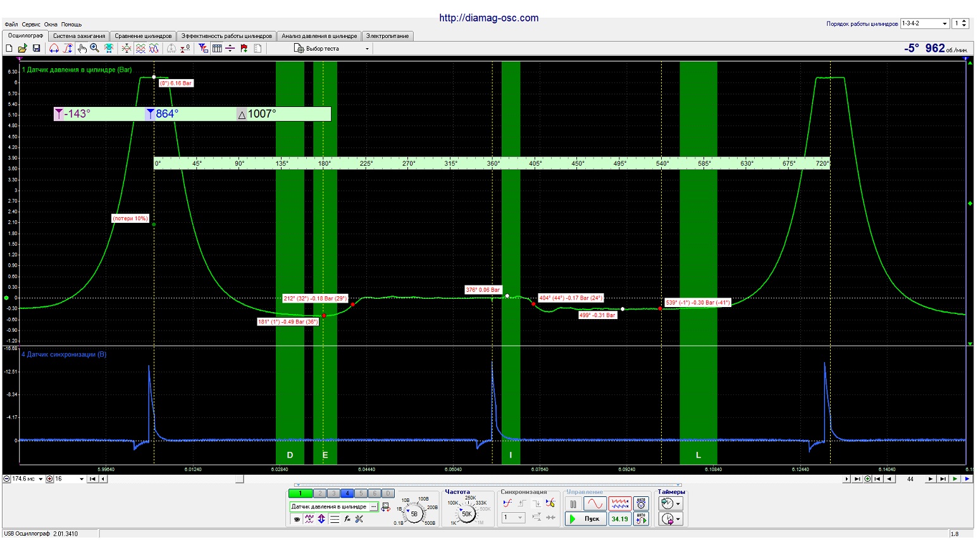The width and height of the screenshot is (980, 540).
Task: Click the channel line style icon
Action: click(334, 519)
